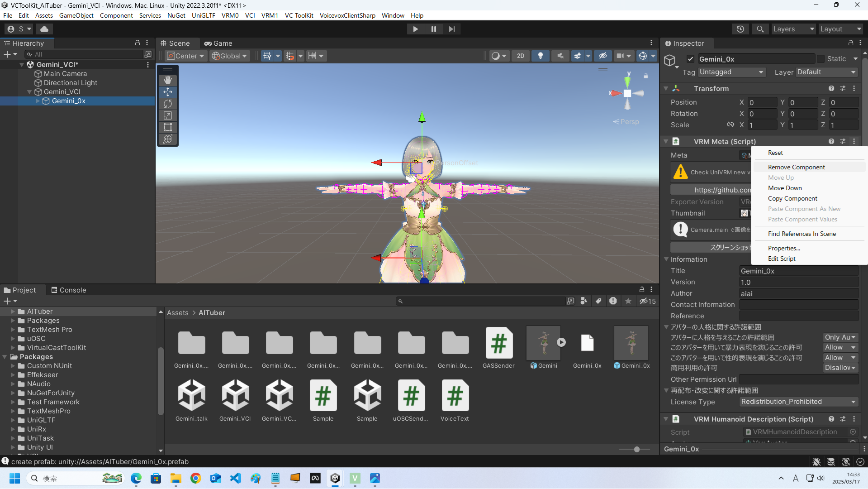Select the Rect tool
Viewport: 868px width, 489px height.
(168, 127)
